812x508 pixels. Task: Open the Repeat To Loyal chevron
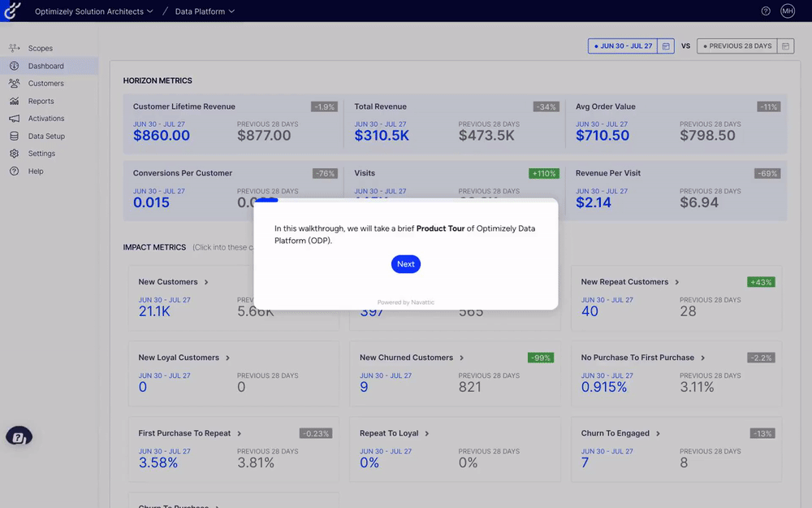[x=427, y=433]
